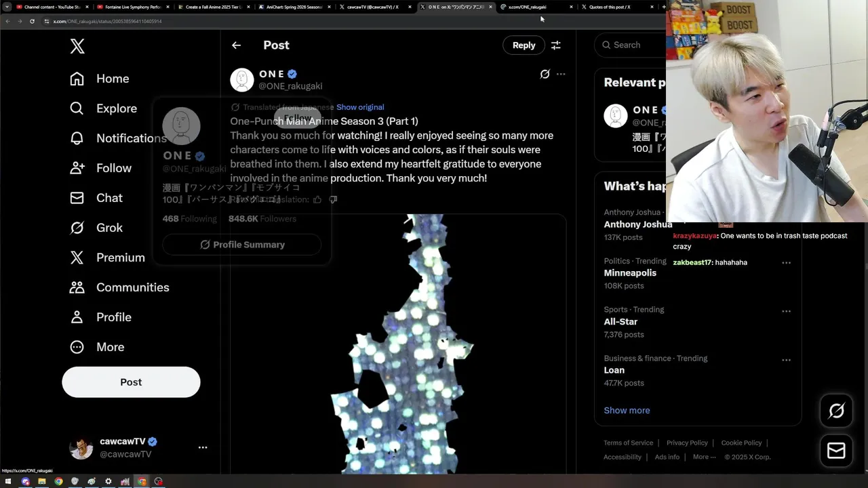The width and height of the screenshot is (868, 488).
Task: Open options dots for All-Star trend
Action: tap(787, 312)
